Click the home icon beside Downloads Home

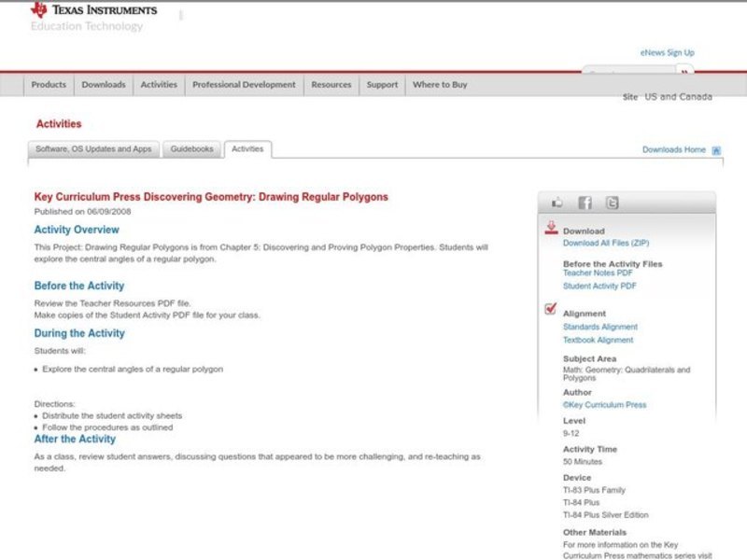click(716, 150)
